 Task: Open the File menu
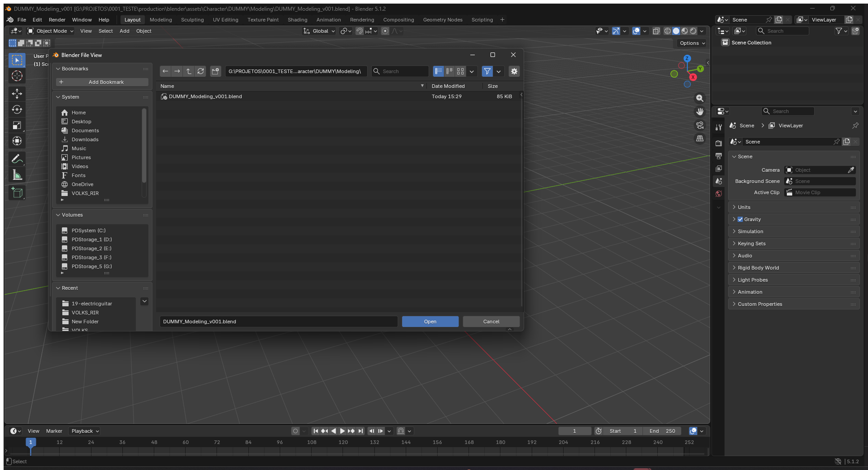point(22,20)
